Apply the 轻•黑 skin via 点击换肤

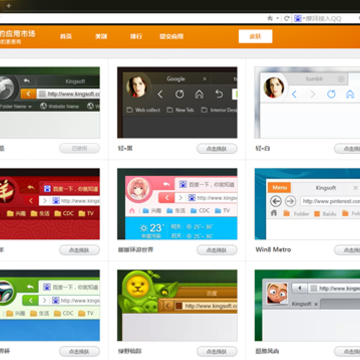217,149
